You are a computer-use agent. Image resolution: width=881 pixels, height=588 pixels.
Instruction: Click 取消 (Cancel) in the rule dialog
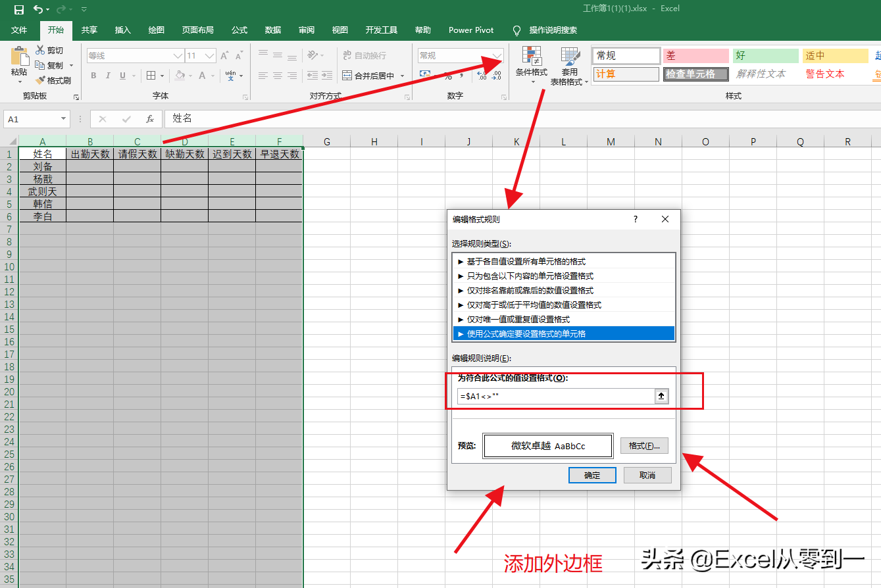[x=648, y=475]
